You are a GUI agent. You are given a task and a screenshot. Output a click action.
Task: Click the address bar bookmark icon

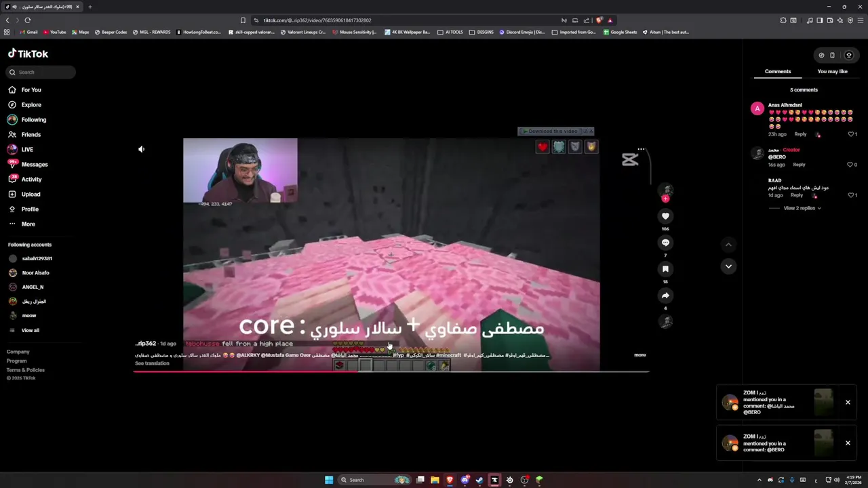click(x=243, y=20)
